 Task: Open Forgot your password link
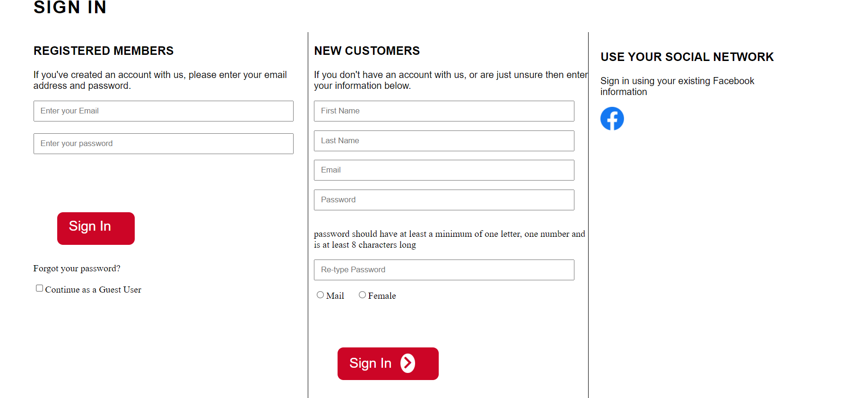[77, 268]
